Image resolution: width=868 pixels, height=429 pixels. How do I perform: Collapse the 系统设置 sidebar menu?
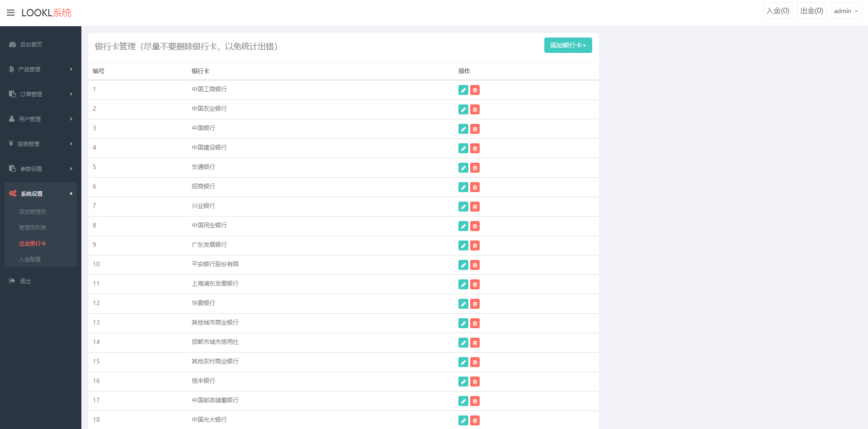41,193
